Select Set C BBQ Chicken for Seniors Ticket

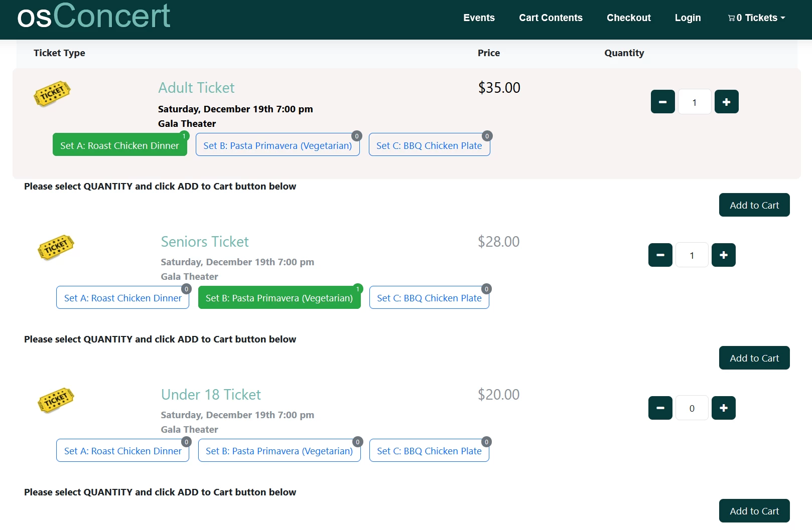pos(429,298)
